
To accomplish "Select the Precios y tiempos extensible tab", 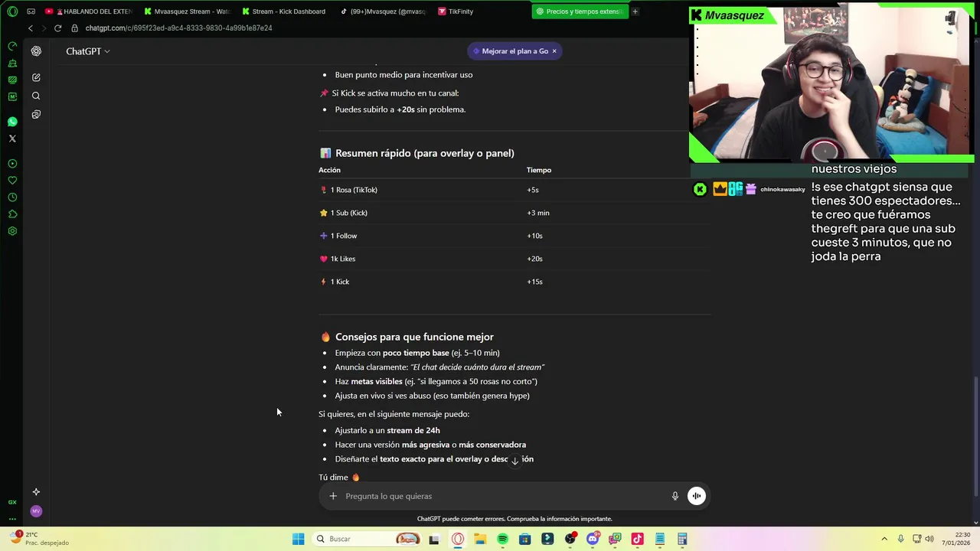I will click(580, 11).
